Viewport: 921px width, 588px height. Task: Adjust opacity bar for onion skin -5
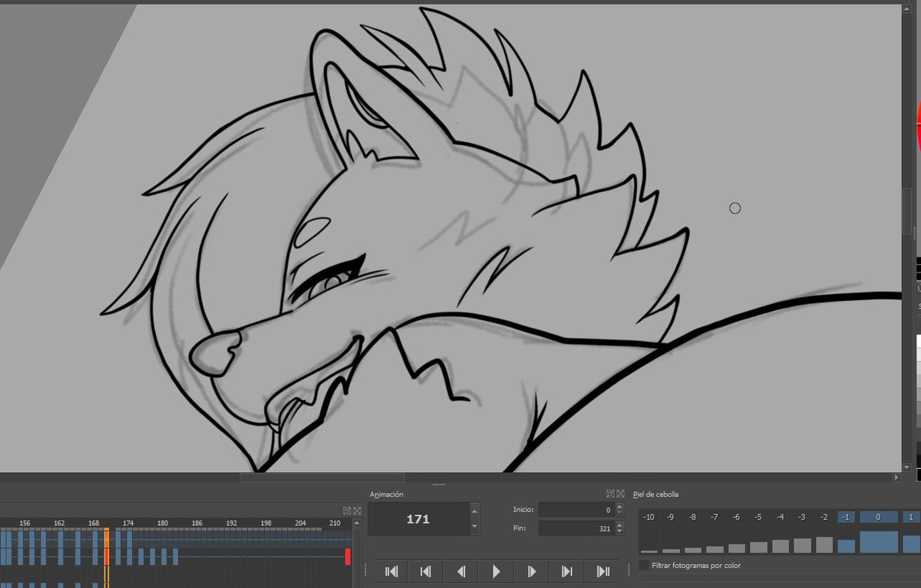click(759, 547)
